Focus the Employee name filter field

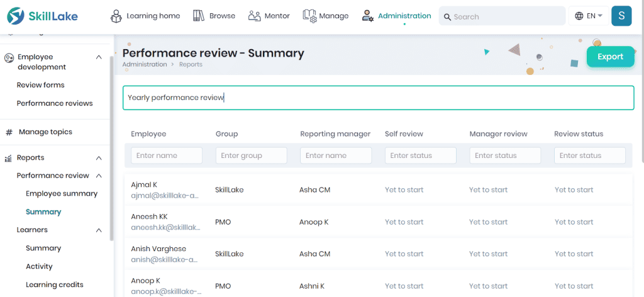(x=167, y=155)
